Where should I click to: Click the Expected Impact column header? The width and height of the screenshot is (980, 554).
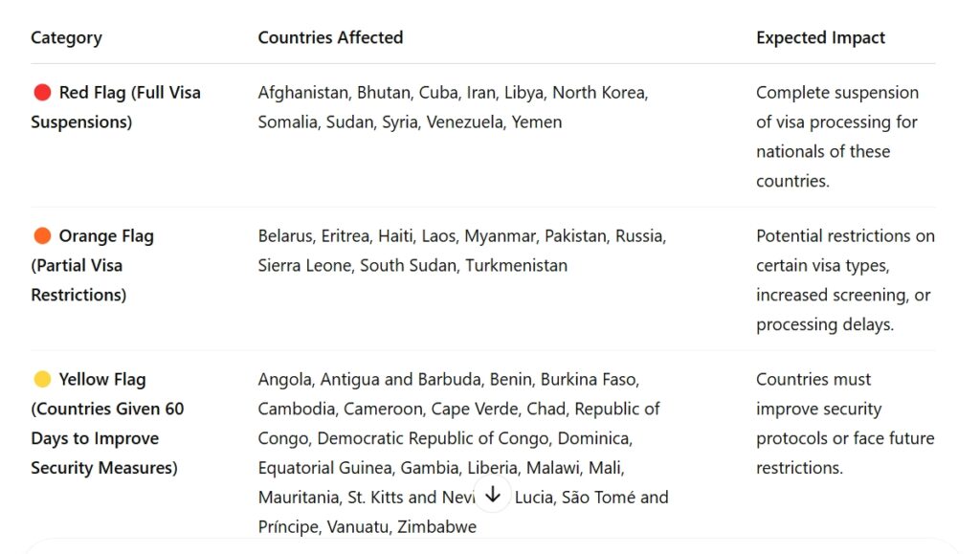click(820, 38)
